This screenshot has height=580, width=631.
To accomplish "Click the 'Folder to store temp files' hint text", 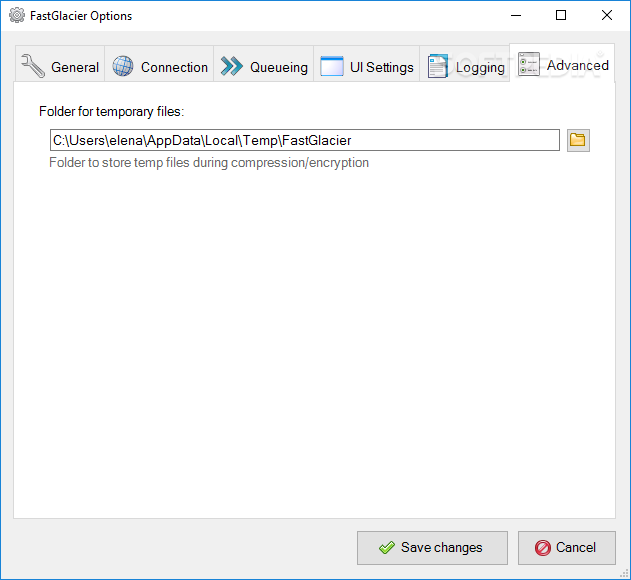I will (209, 163).
